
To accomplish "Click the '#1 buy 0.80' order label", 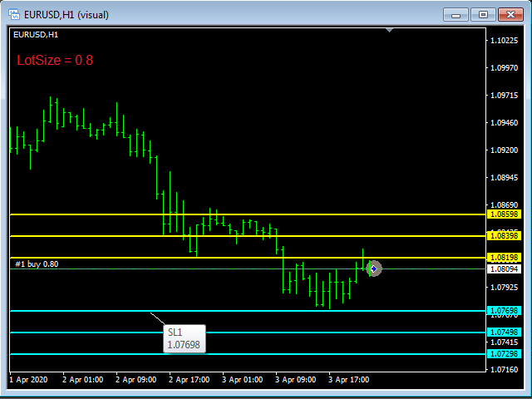I will point(37,264).
